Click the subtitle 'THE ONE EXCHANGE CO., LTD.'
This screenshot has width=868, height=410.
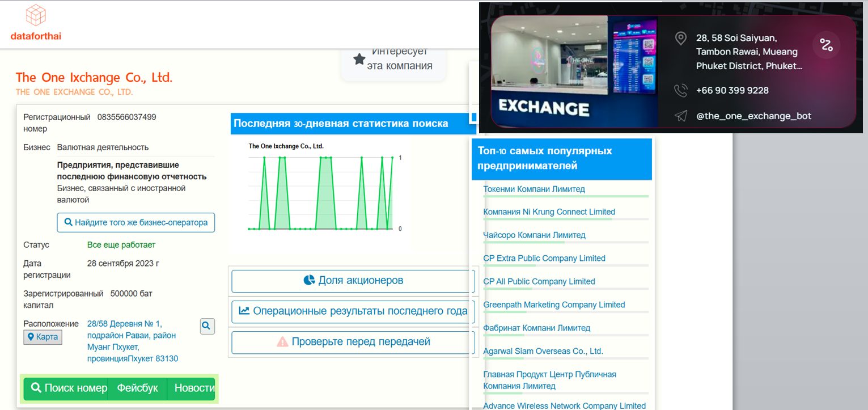[x=74, y=92]
